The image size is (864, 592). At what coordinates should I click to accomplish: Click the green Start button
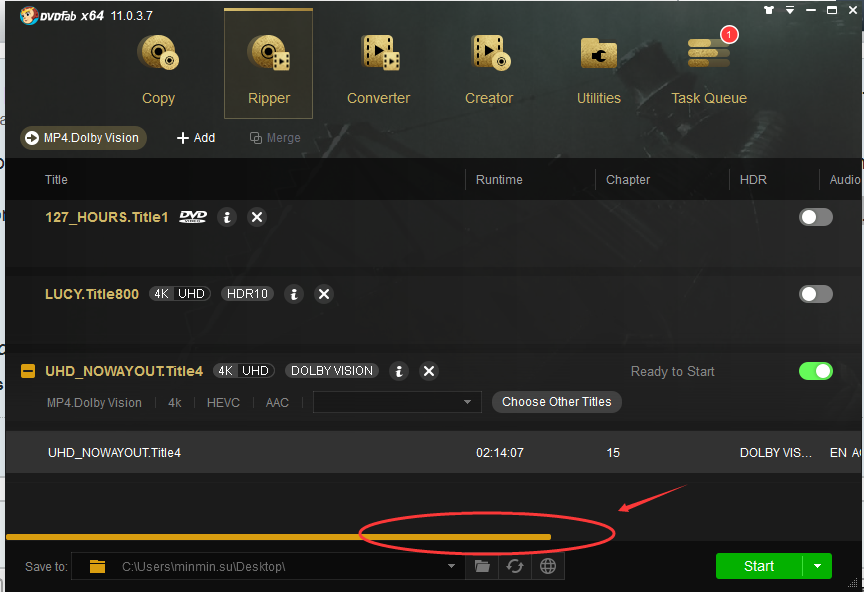(759, 566)
